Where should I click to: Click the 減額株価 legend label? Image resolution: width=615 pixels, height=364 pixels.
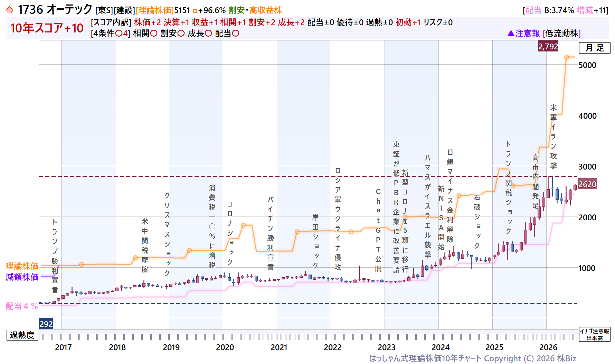(22, 277)
